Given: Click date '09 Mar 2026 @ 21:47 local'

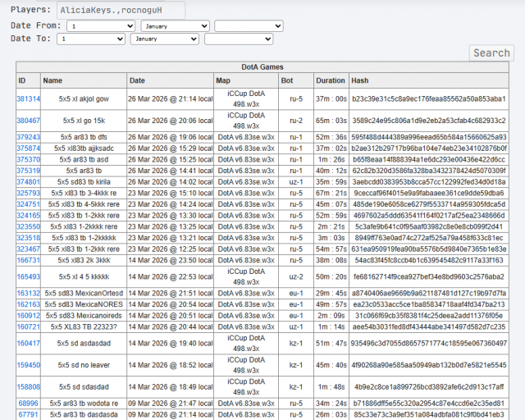Looking at the screenshot, I should point(170,404).
